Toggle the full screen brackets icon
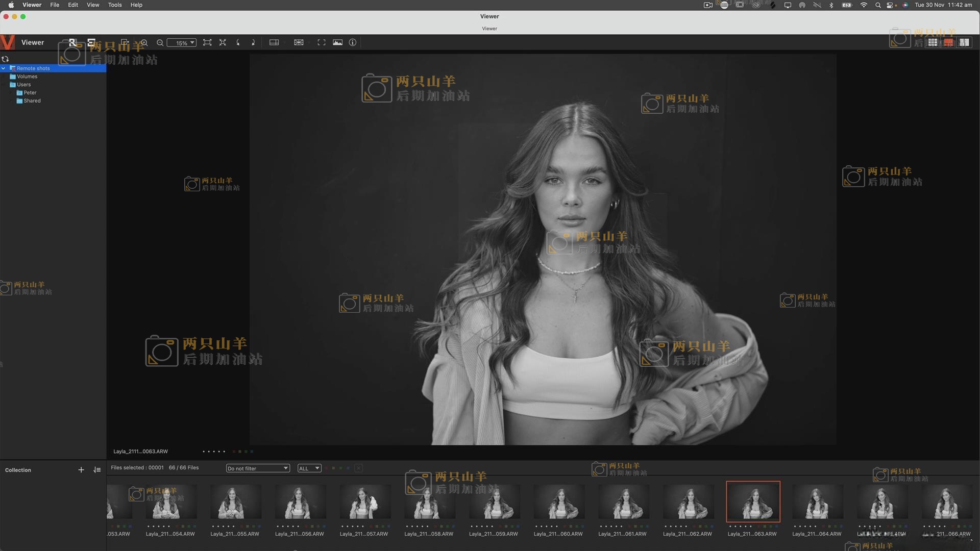 (321, 43)
